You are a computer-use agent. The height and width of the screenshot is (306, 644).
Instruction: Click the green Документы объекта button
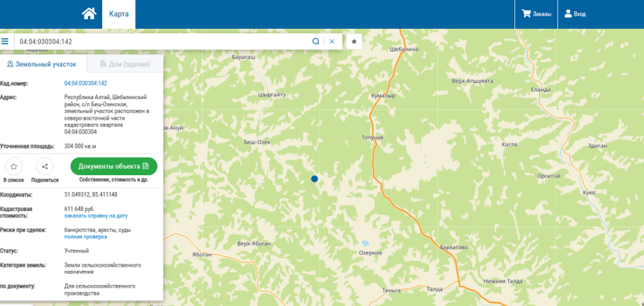114,166
